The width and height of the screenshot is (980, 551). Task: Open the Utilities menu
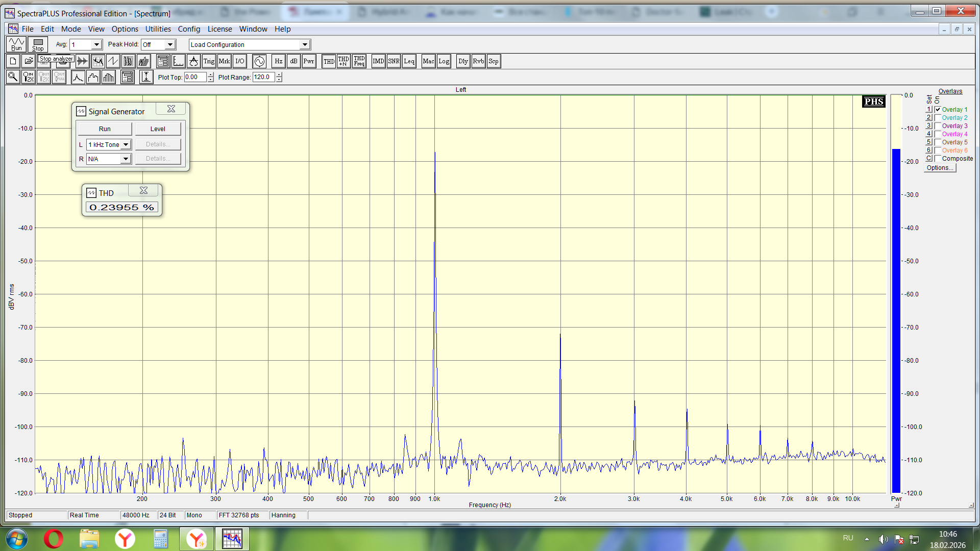(158, 29)
